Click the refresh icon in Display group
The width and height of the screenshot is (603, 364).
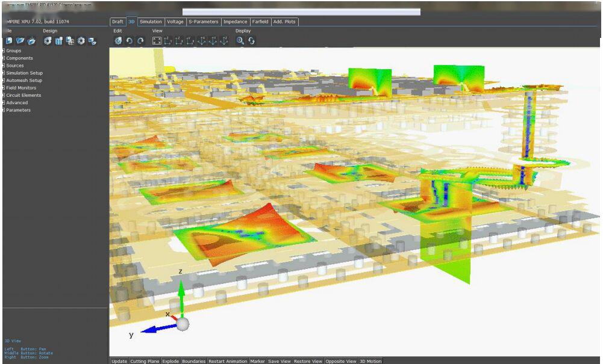[x=251, y=41]
